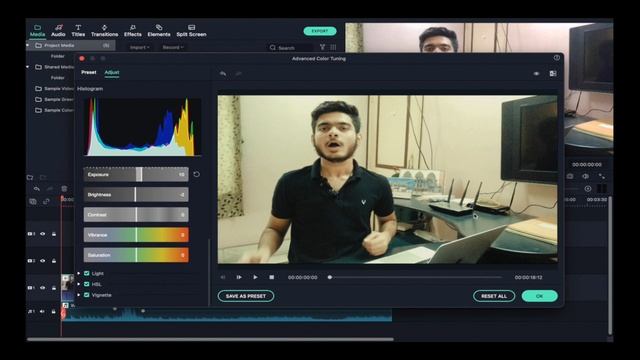The image size is (640, 360).
Task: Open the Effects tab
Action: point(133,31)
